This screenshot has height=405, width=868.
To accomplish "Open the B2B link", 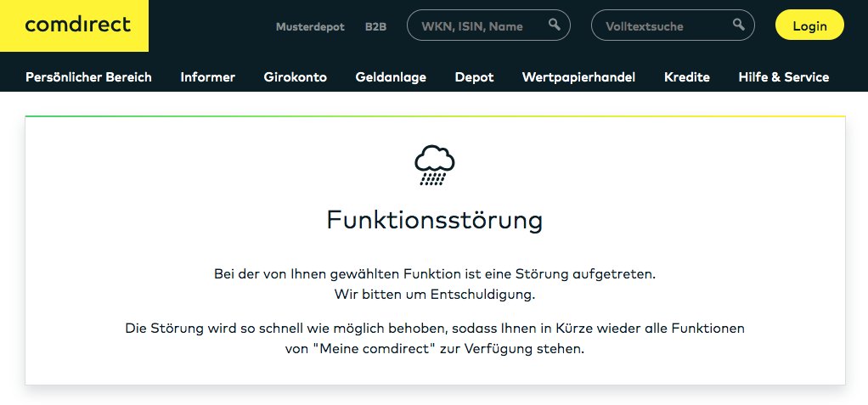I will coord(376,26).
